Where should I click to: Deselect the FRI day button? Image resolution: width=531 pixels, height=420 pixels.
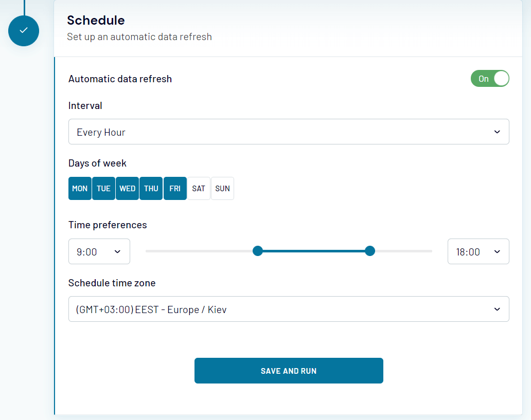175,189
